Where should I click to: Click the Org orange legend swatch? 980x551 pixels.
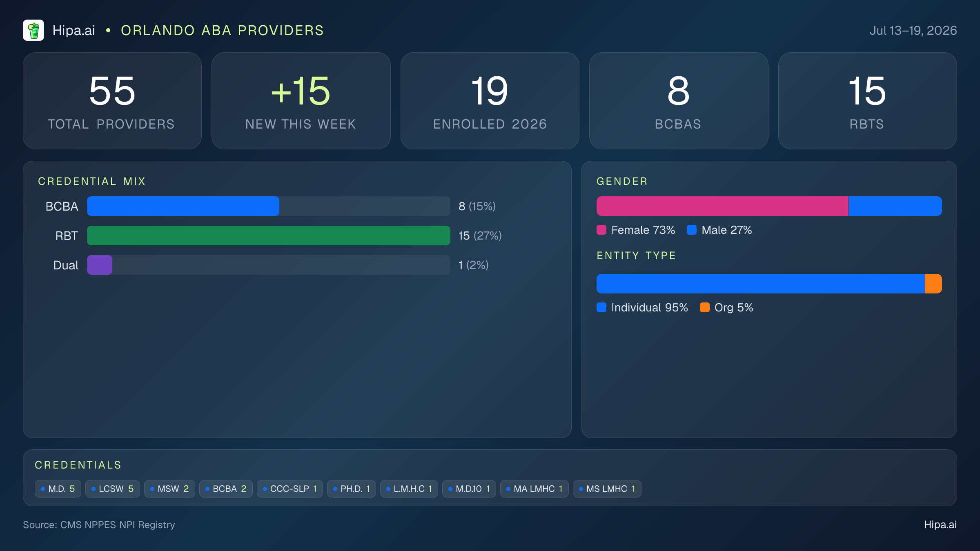click(705, 307)
